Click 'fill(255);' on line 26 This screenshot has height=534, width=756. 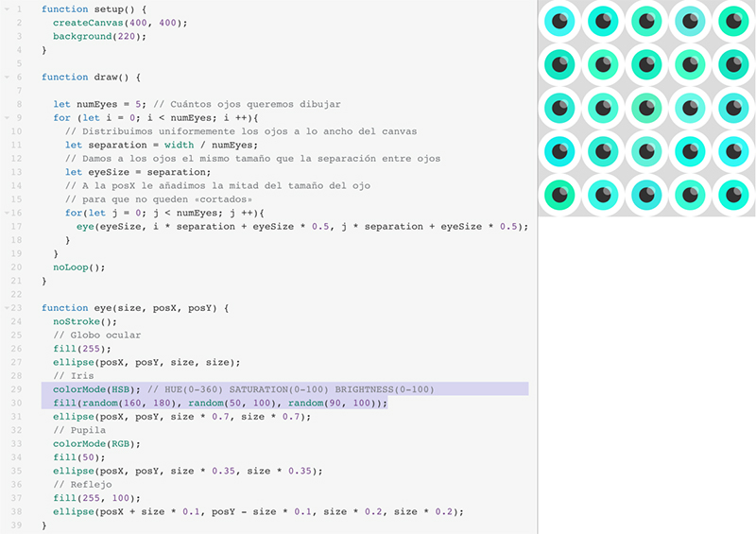click(82, 349)
